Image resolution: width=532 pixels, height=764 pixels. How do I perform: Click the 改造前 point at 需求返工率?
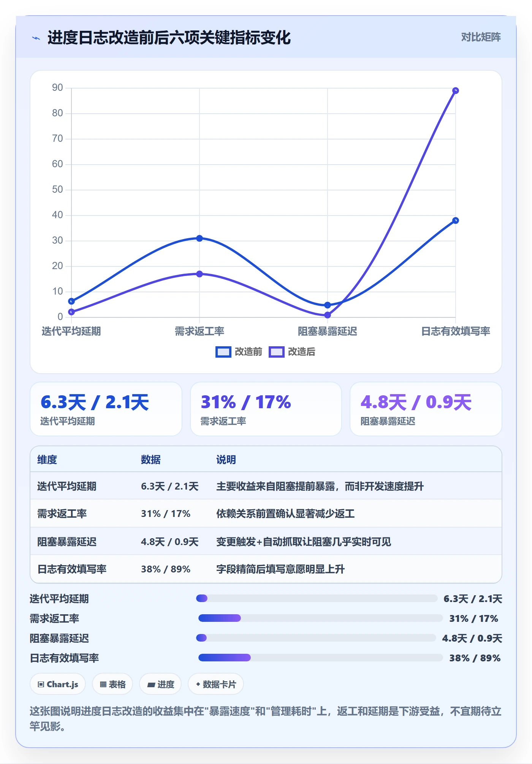pos(199,238)
